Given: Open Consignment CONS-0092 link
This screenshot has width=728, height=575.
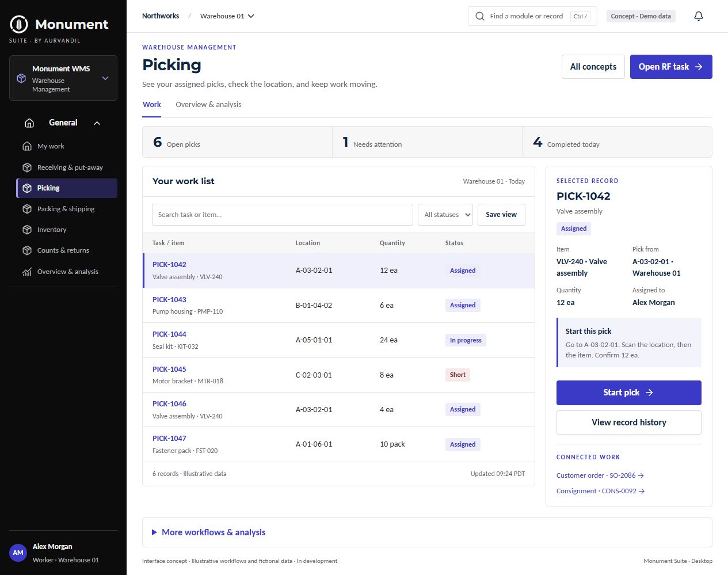Looking at the screenshot, I should point(600,491).
